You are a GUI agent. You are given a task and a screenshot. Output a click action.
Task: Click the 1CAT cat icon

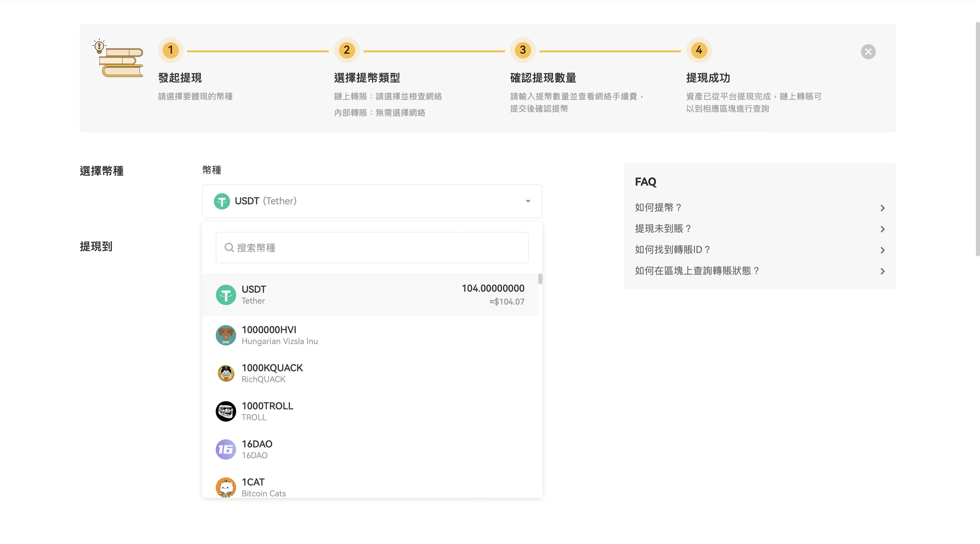[226, 487]
